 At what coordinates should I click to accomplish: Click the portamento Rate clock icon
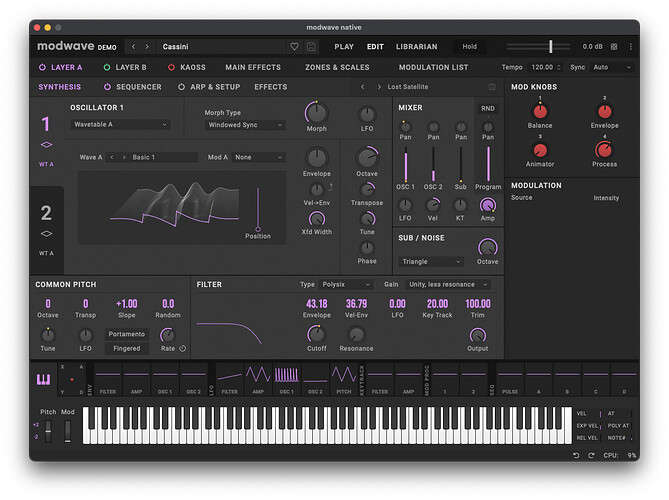point(183,348)
